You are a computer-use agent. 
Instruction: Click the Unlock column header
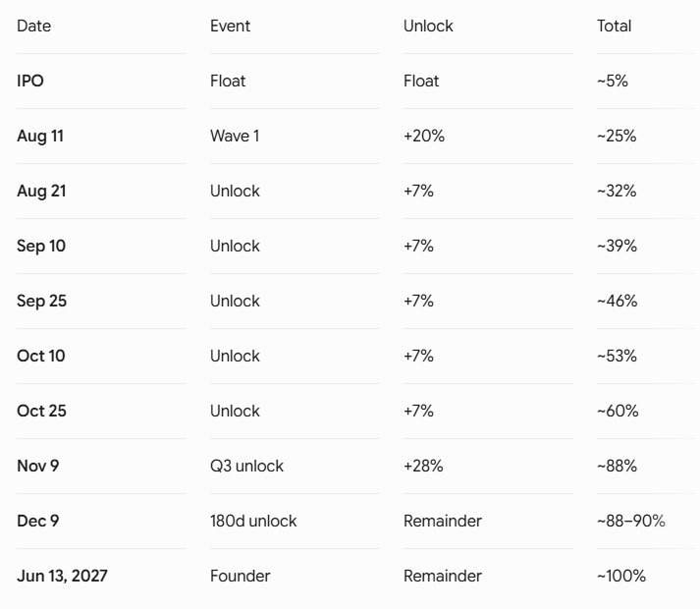[x=428, y=26]
